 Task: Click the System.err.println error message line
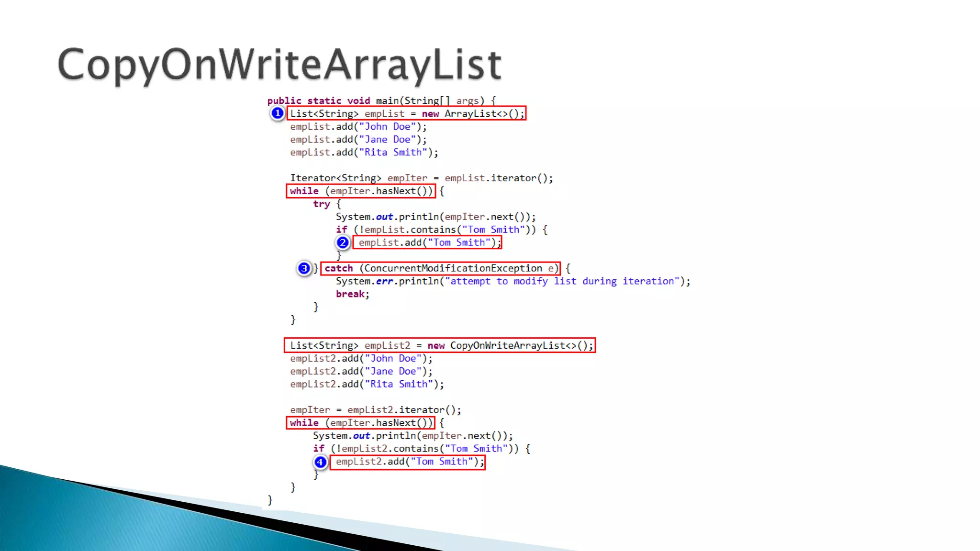[x=512, y=281]
